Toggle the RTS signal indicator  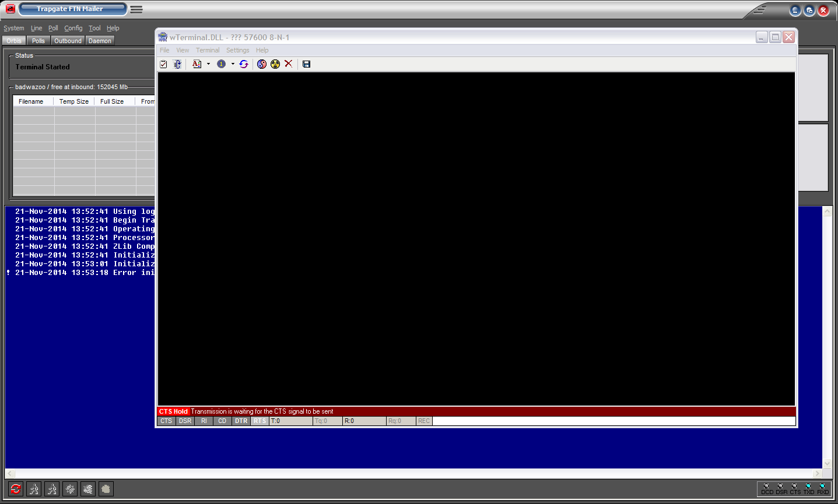tap(259, 421)
